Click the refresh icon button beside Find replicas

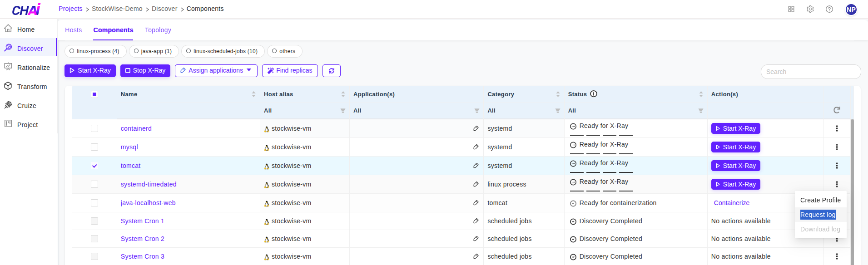click(332, 71)
